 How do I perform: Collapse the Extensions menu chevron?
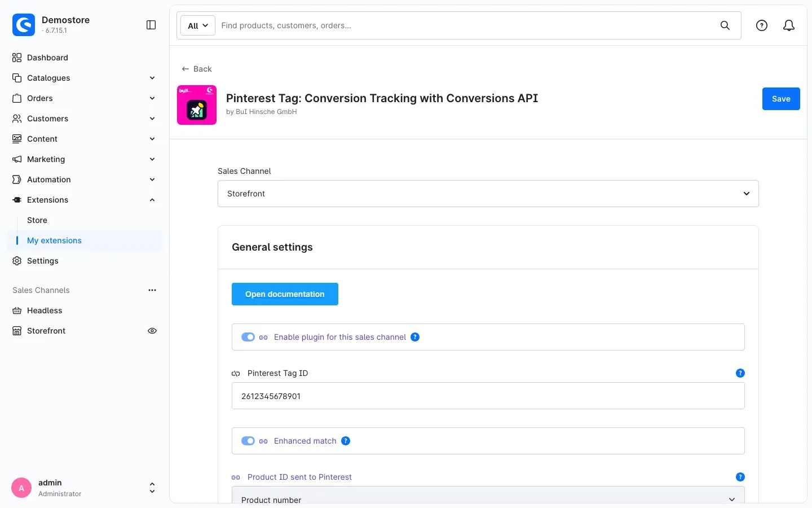coord(152,200)
